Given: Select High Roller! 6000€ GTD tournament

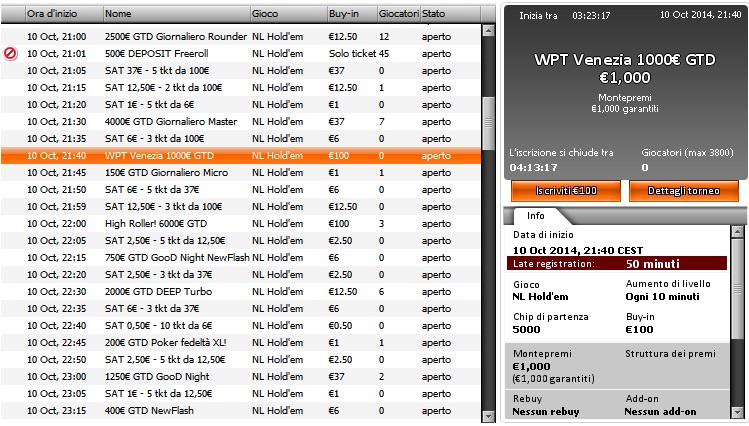Looking at the screenshot, I should pos(241,224).
